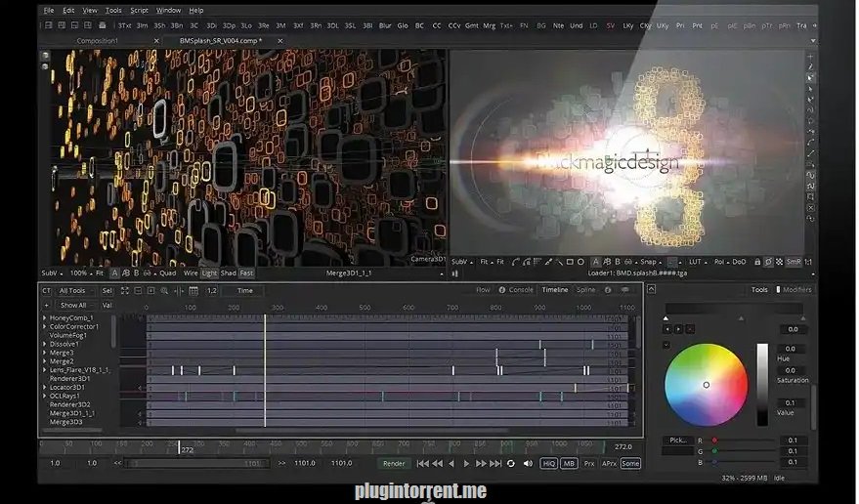The width and height of the screenshot is (859, 504).
Task: Add Mrg merge tool from toolbar
Action: pos(490,25)
